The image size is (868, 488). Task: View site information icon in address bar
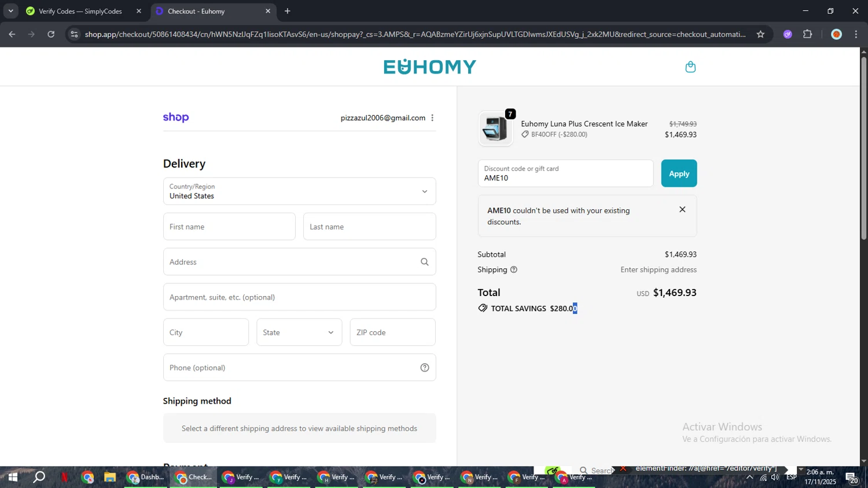click(74, 34)
